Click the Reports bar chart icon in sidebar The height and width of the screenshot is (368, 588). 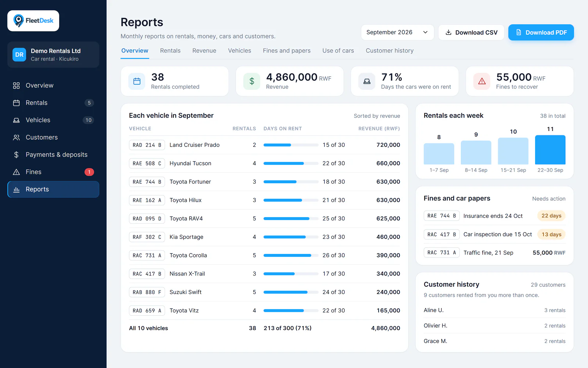click(16, 189)
